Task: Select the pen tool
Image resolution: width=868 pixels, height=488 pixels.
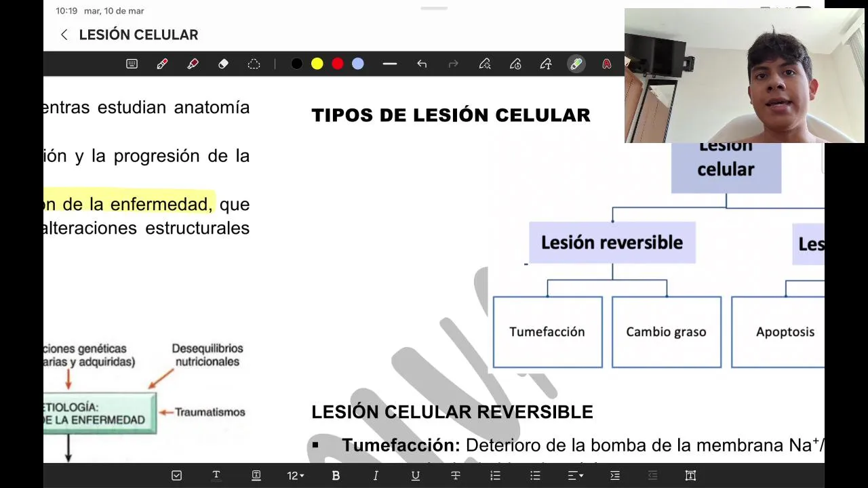Action: click(x=162, y=64)
